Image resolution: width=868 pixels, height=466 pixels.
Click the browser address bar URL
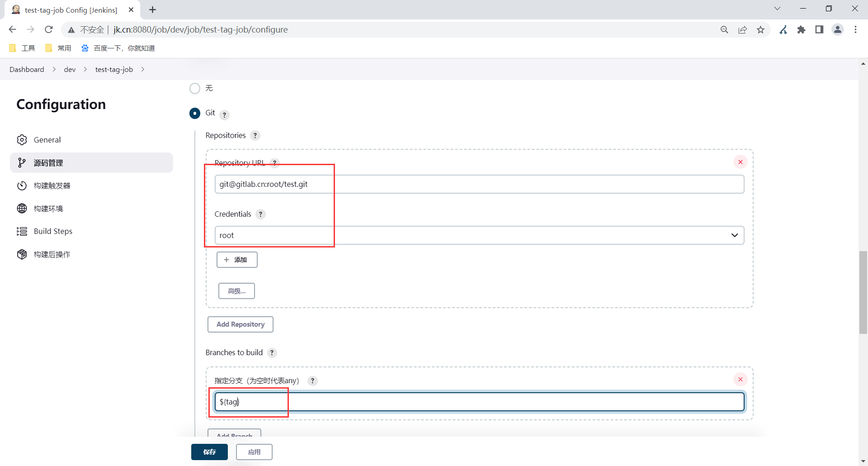pyautogui.click(x=200, y=29)
